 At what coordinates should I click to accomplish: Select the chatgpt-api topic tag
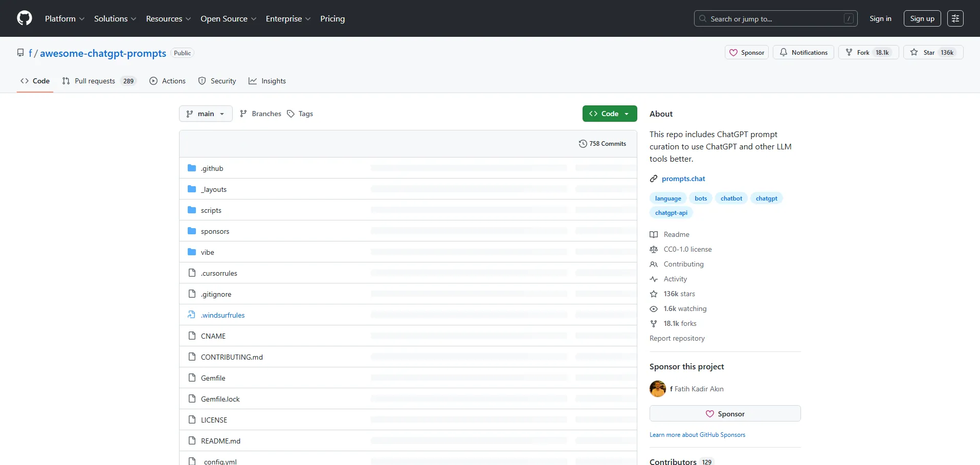pyautogui.click(x=671, y=213)
